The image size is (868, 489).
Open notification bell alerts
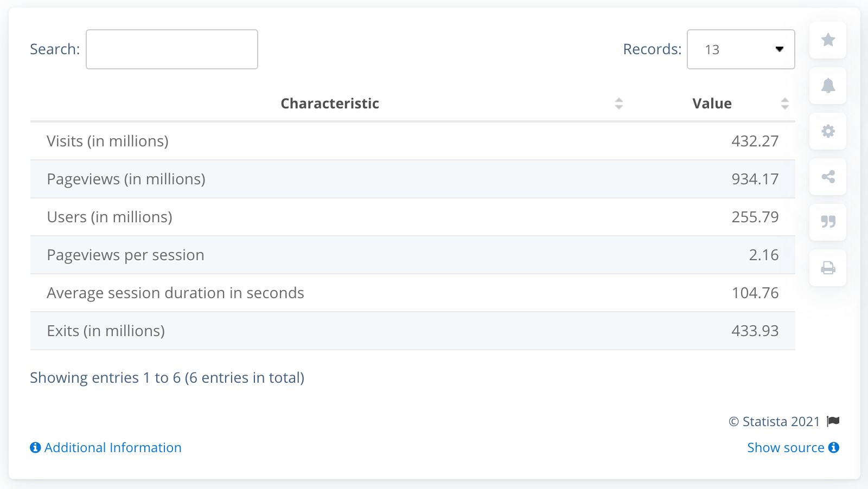pos(828,86)
